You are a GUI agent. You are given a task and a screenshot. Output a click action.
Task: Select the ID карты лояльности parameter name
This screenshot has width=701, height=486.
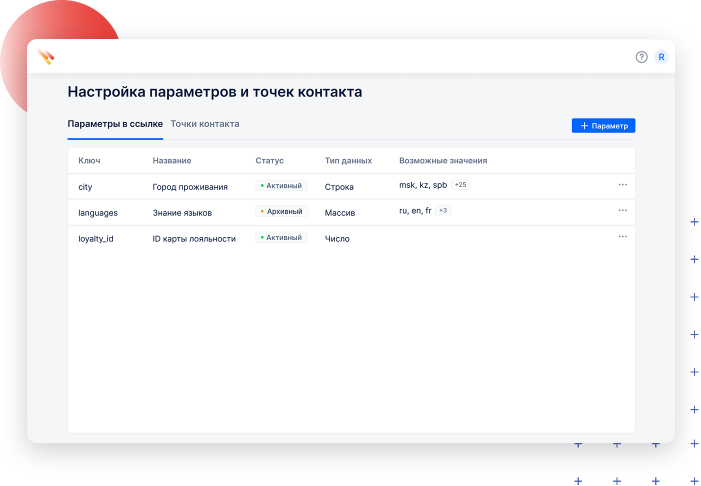(x=194, y=239)
